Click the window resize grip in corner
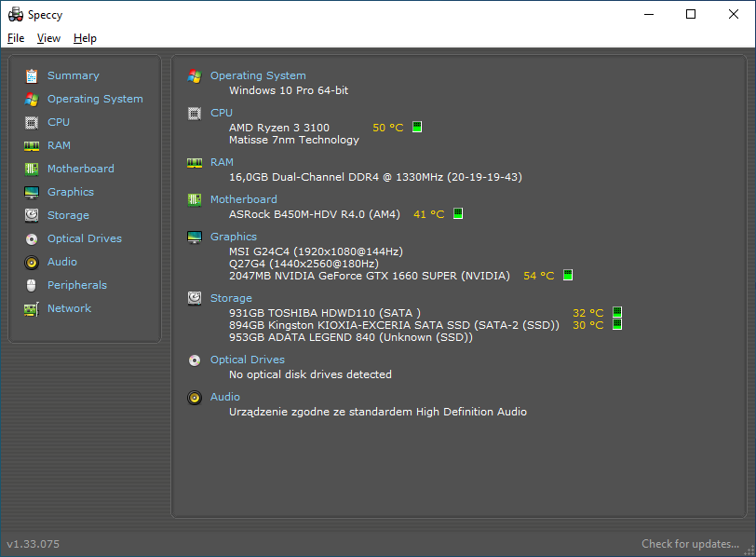This screenshot has height=557, width=756. point(749,550)
